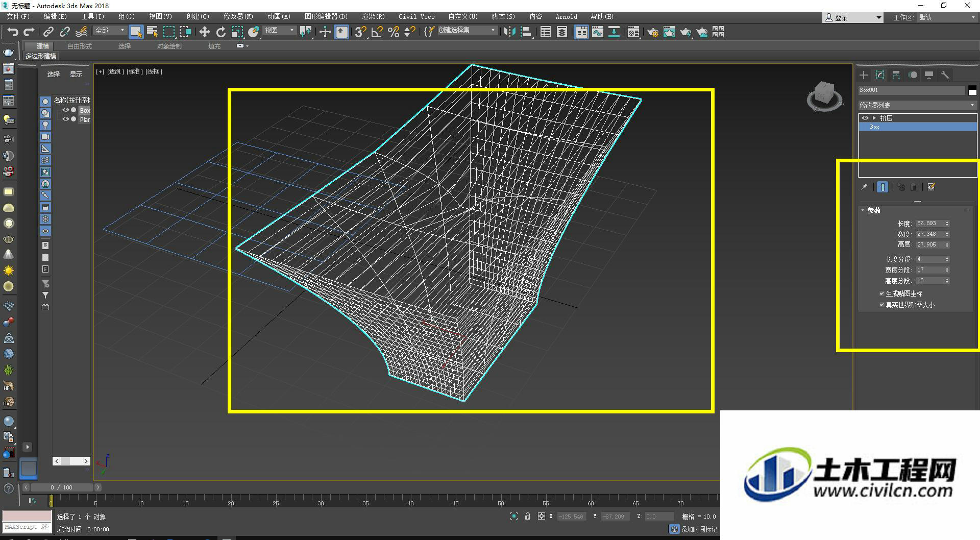The width and height of the screenshot is (980, 540).
Task: Open the Layer Explorer icon
Action: 562,32
